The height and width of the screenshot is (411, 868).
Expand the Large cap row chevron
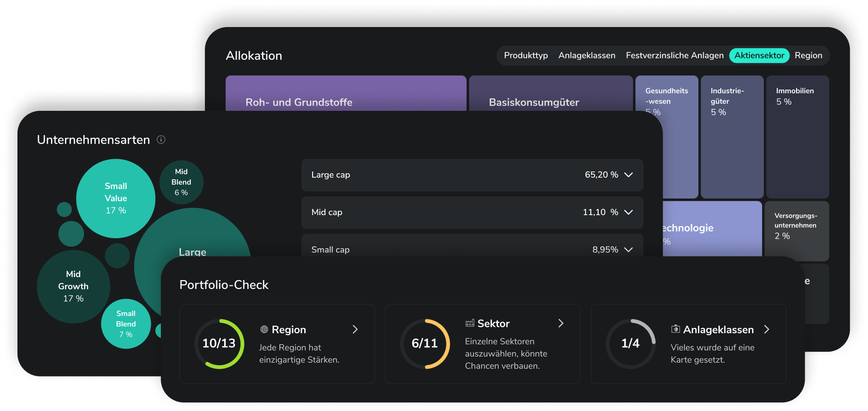628,175
